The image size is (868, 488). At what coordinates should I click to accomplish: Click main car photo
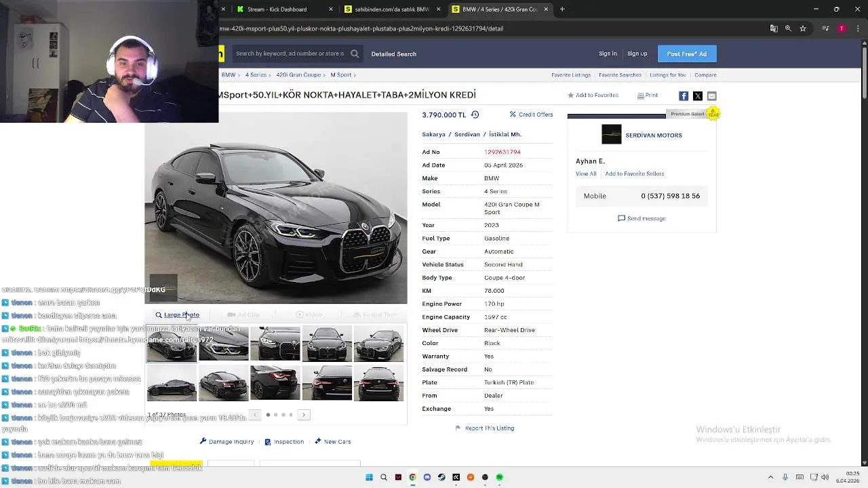(x=276, y=209)
